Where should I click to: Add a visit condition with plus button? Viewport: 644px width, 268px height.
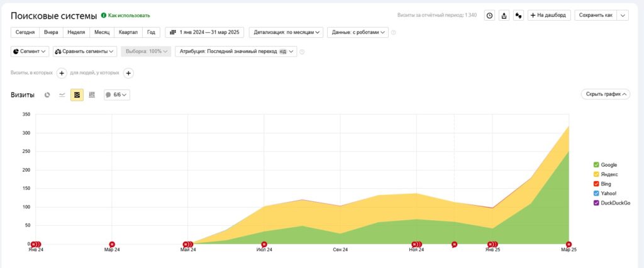click(x=62, y=73)
